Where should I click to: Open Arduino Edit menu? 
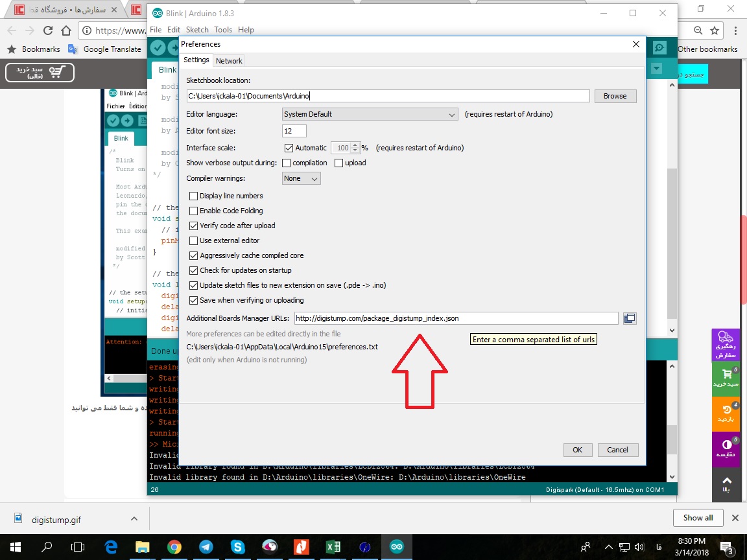point(173,30)
